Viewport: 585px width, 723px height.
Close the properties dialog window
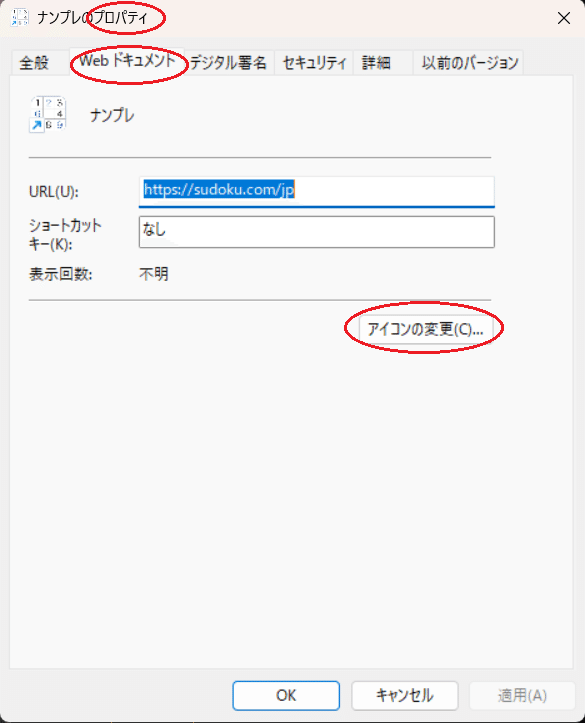pyautogui.click(x=564, y=18)
